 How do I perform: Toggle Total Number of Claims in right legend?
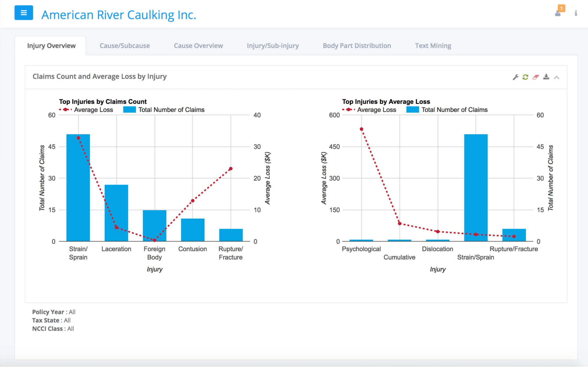click(454, 110)
